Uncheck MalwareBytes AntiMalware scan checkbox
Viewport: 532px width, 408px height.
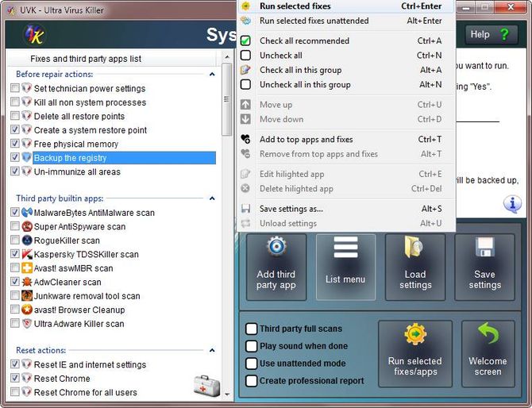(x=15, y=212)
